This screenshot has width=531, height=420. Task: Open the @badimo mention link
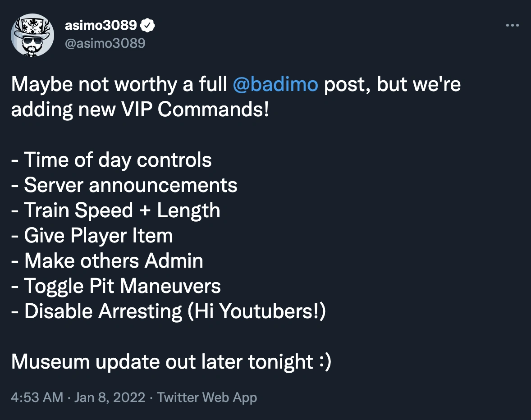(x=275, y=84)
